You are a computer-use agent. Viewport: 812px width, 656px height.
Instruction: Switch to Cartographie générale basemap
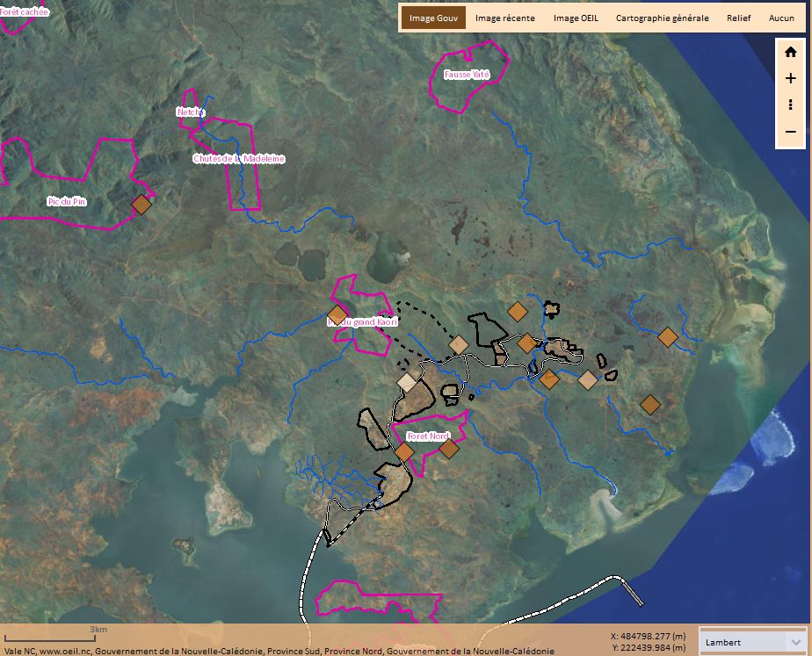coord(662,18)
